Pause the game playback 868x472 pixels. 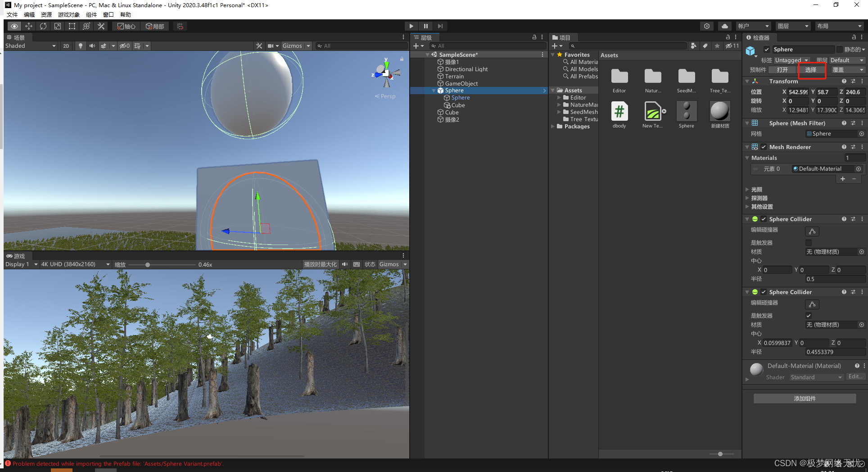(x=426, y=26)
